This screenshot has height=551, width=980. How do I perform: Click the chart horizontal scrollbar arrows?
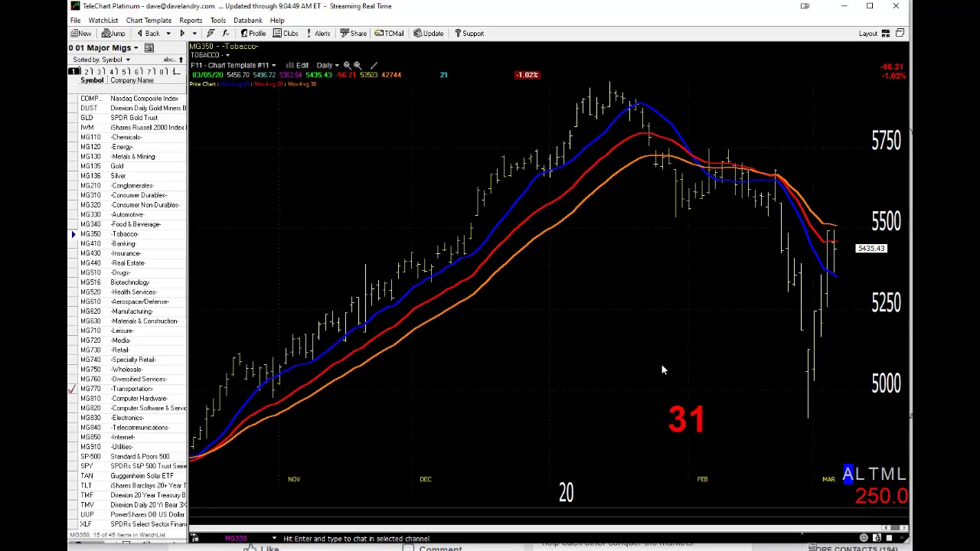click(x=896, y=527)
